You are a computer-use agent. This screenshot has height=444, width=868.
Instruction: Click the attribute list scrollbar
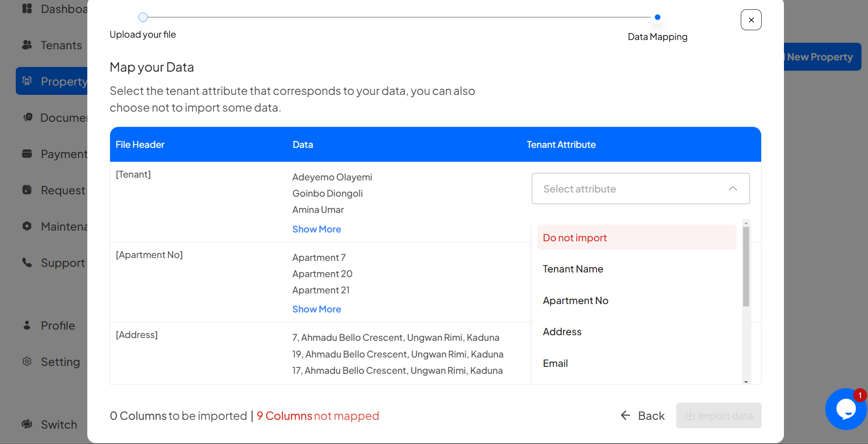[x=746, y=267]
